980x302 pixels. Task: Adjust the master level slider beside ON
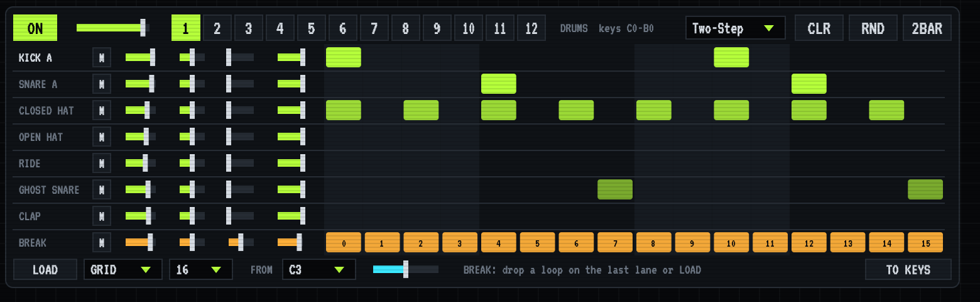click(112, 28)
